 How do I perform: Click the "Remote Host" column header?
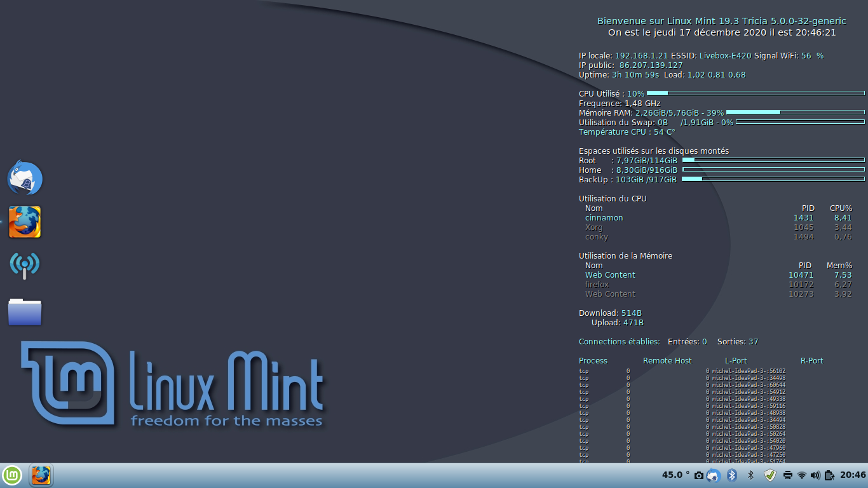point(667,360)
